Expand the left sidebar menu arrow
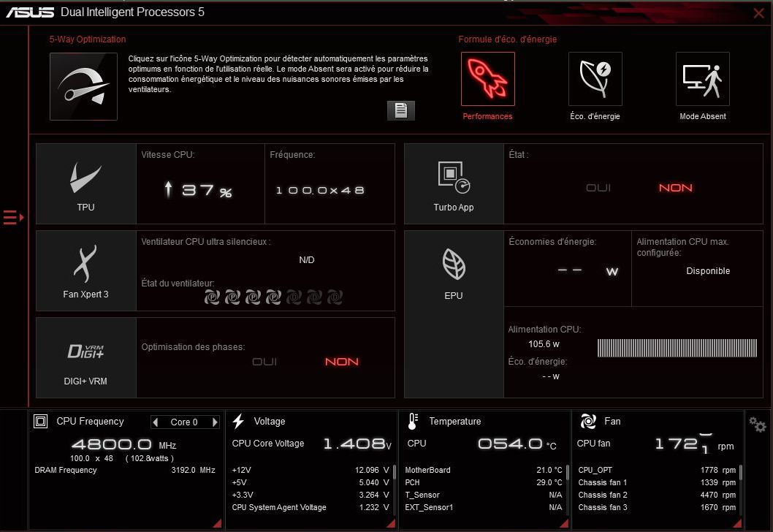The width and height of the screenshot is (773, 532). click(14, 217)
